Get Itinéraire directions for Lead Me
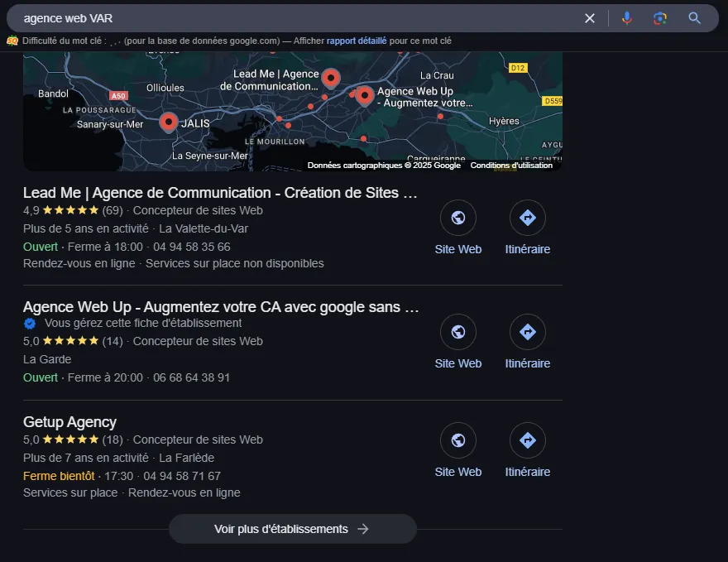This screenshot has height=562, width=728. coord(528,218)
